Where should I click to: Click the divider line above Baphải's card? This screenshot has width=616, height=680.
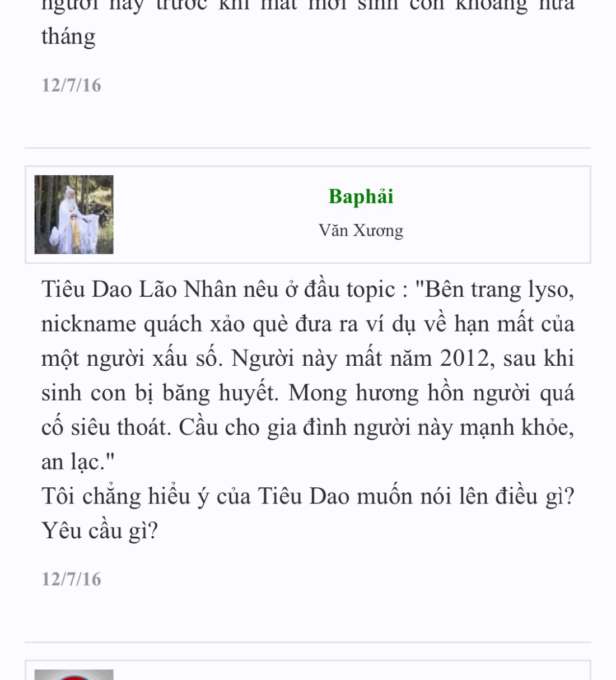tap(308, 148)
